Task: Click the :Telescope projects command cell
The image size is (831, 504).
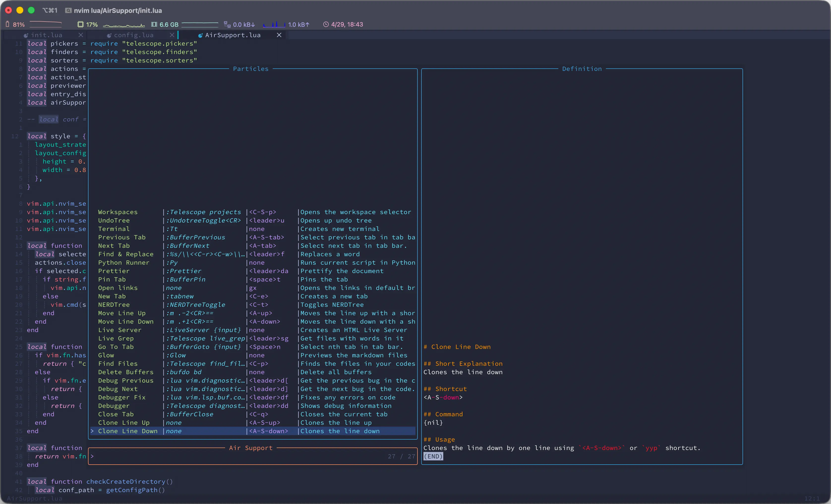Action: (204, 212)
